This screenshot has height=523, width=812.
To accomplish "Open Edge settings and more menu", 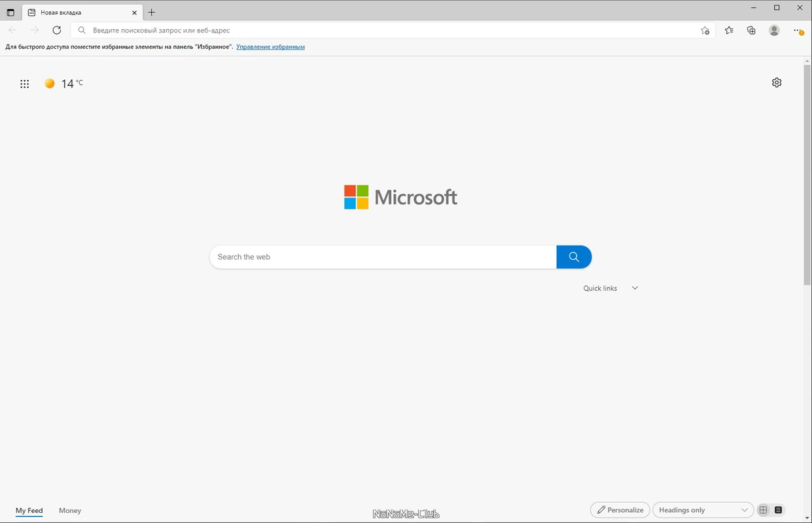I will pyautogui.click(x=798, y=30).
